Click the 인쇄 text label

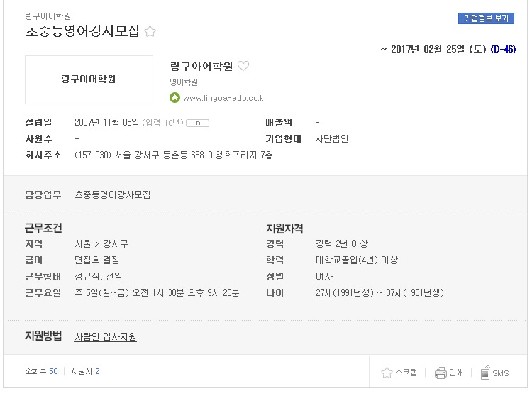click(456, 373)
